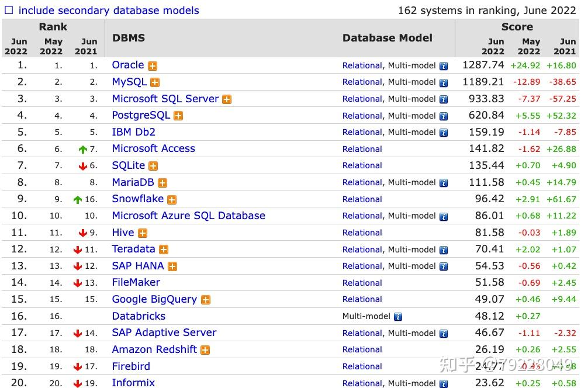The width and height of the screenshot is (588, 388).
Task: Open the IBM Db2 link
Action: pyautogui.click(x=133, y=132)
